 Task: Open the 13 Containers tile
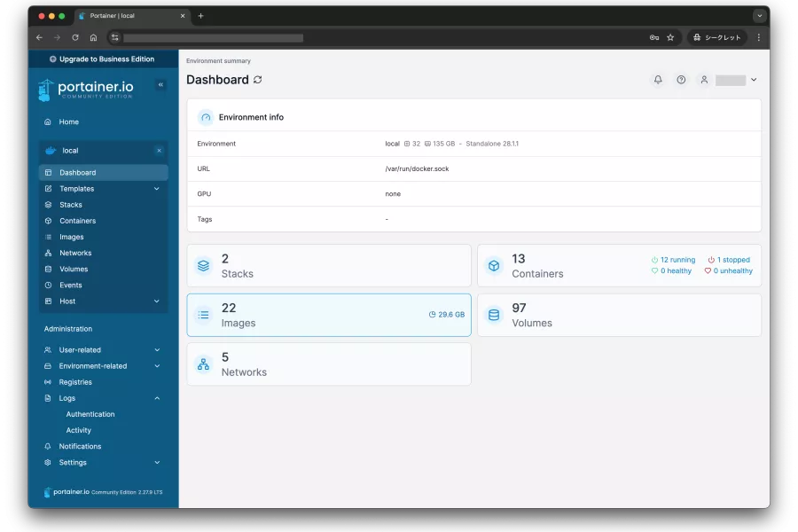tap(620, 266)
